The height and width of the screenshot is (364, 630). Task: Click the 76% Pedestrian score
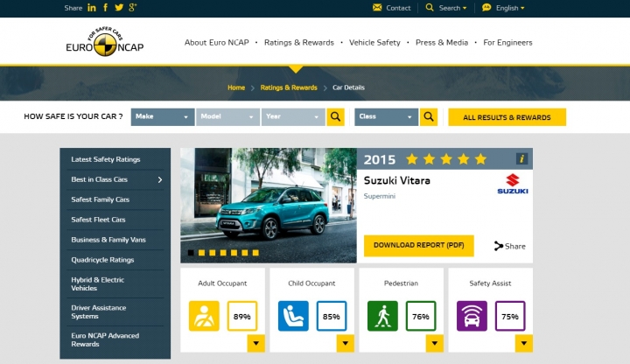pos(421,316)
